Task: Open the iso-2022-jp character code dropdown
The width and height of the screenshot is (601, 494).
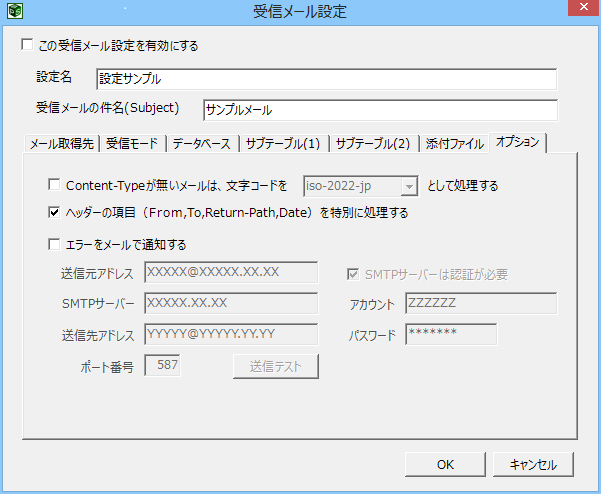Action: (x=409, y=187)
